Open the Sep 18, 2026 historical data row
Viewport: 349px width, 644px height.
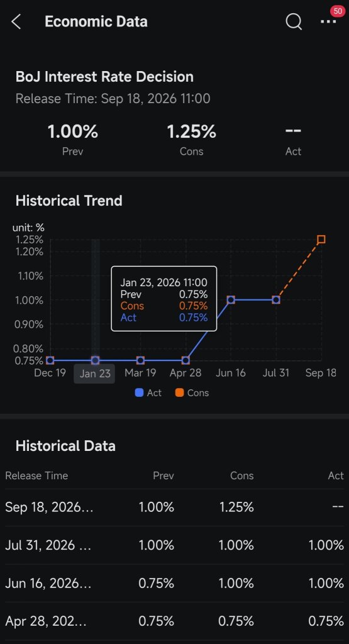175,508
